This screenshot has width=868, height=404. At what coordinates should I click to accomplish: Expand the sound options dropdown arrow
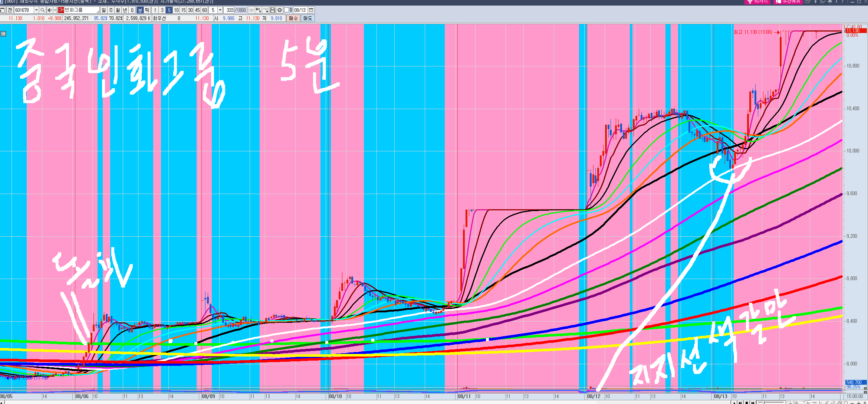[55, 10]
